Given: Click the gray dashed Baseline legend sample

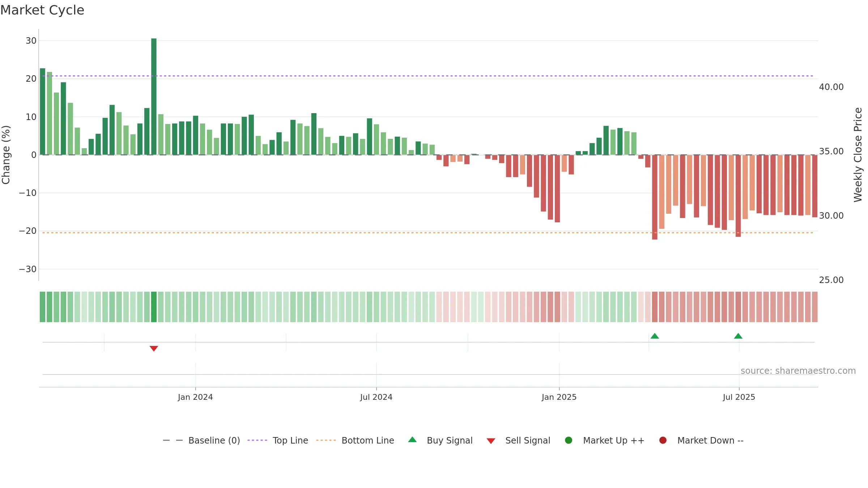Looking at the screenshot, I should (x=173, y=440).
